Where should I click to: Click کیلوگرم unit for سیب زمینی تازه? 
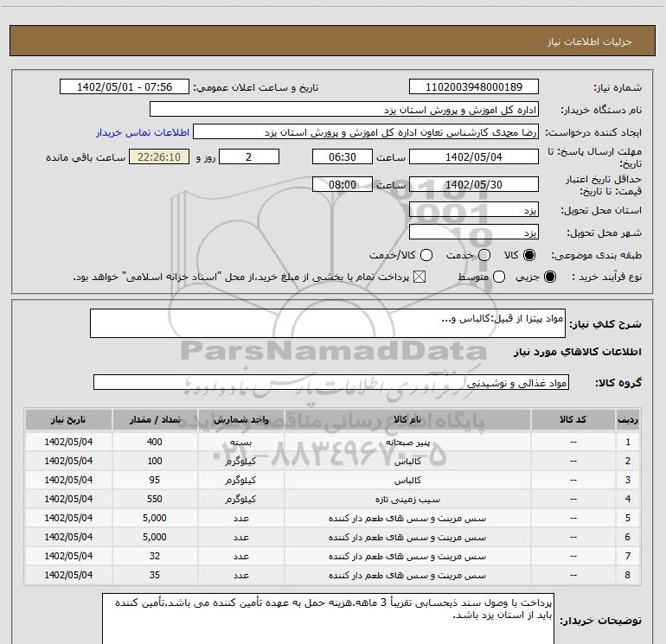[x=240, y=500]
